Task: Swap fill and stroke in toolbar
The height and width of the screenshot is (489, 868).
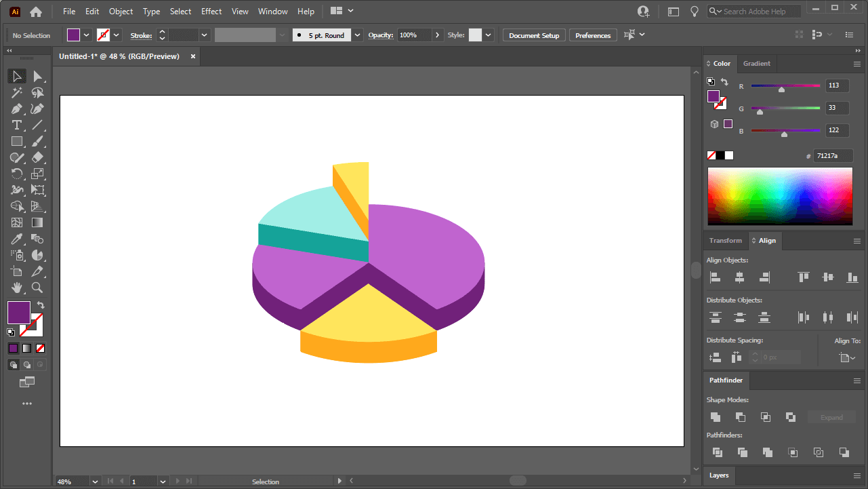Action: pyautogui.click(x=41, y=305)
